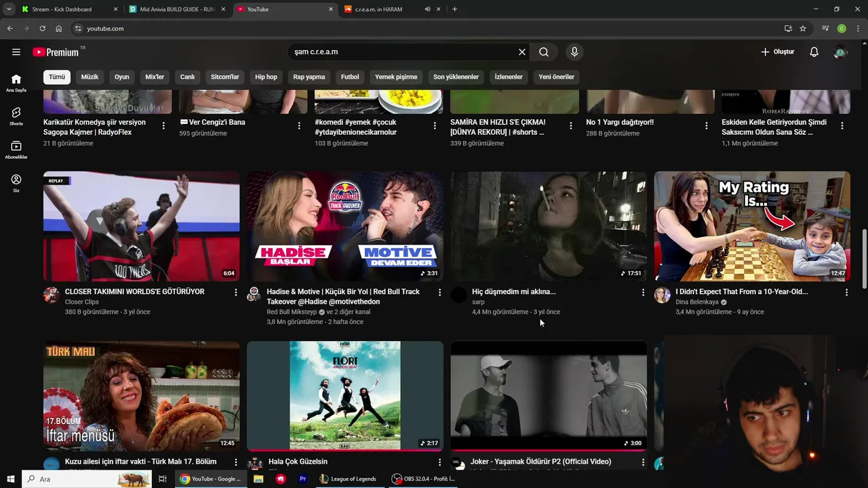Open Dina Belenkaya channel link

[x=697, y=302]
